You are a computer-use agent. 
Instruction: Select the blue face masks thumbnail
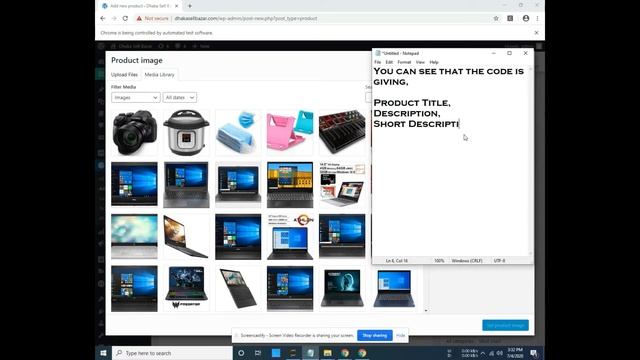(238, 132)
